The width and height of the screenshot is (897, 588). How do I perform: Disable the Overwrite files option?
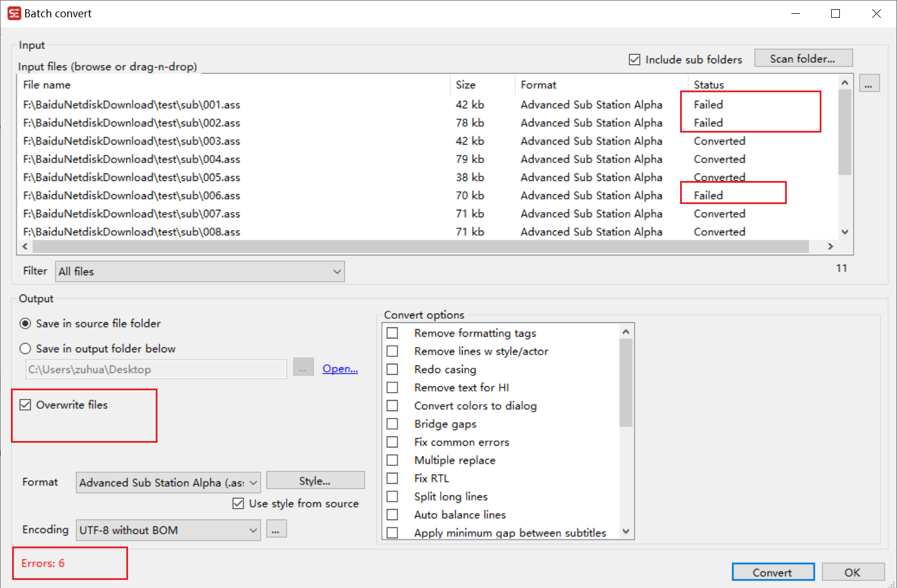coord(25,404)
